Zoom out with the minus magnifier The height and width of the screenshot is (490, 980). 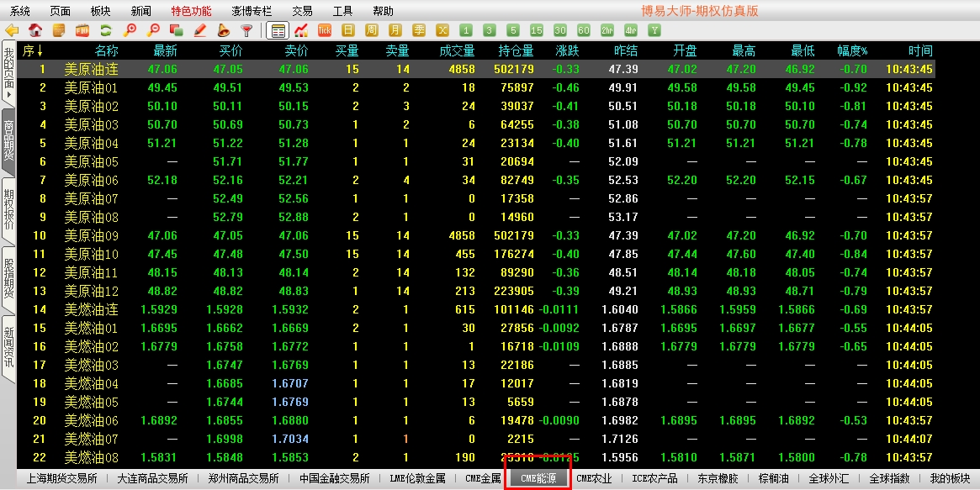tap(153, 30)
